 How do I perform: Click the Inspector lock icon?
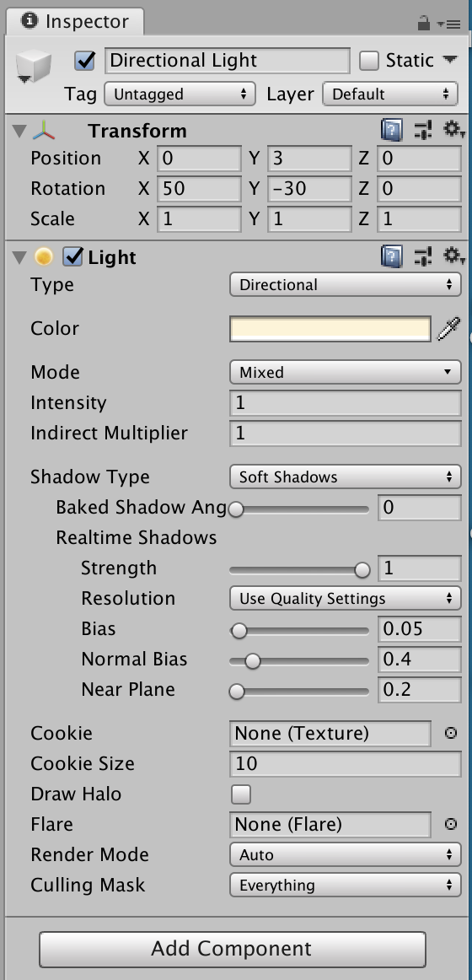pos(423,23)
